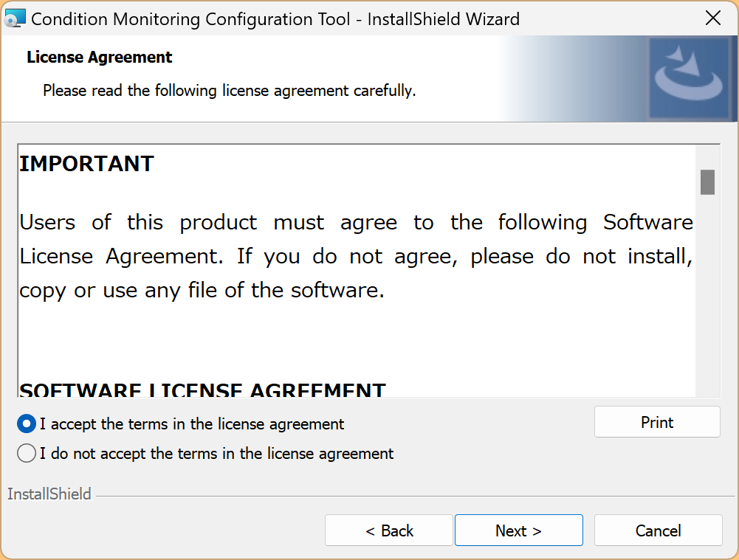Proceed by clicking "Next >"
Image resolution: width=739 pixels, height=560 pixels.
point(518,530)
